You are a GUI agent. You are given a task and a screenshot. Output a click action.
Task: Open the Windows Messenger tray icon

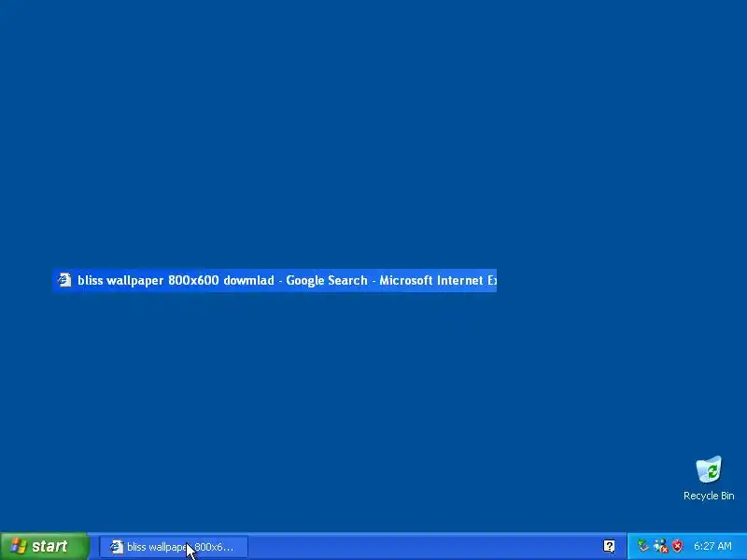660,546
